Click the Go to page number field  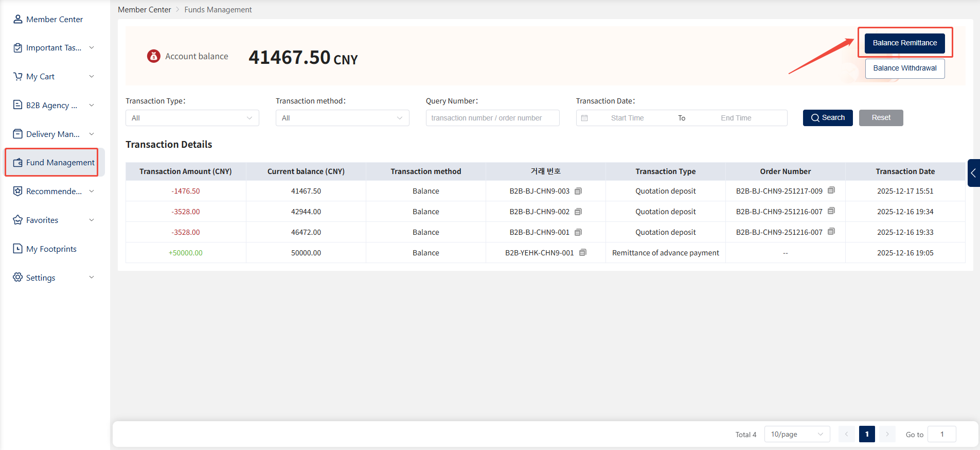pos(942,434)
